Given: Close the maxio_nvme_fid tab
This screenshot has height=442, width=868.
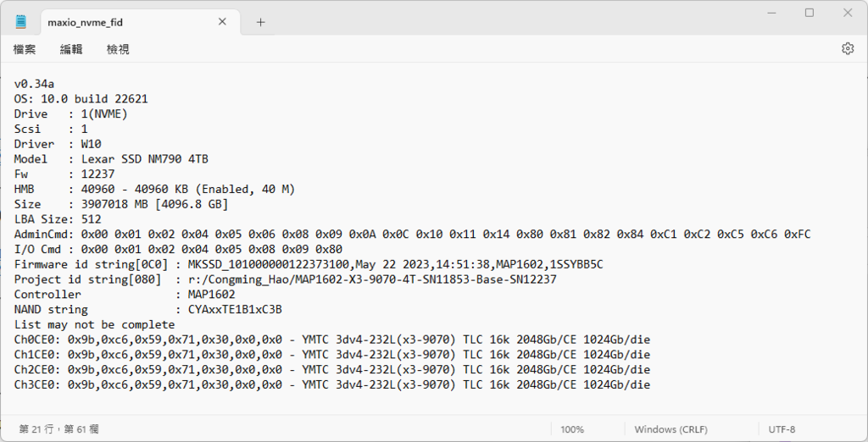Looking at the screenshot, I should tap(222, 21).
